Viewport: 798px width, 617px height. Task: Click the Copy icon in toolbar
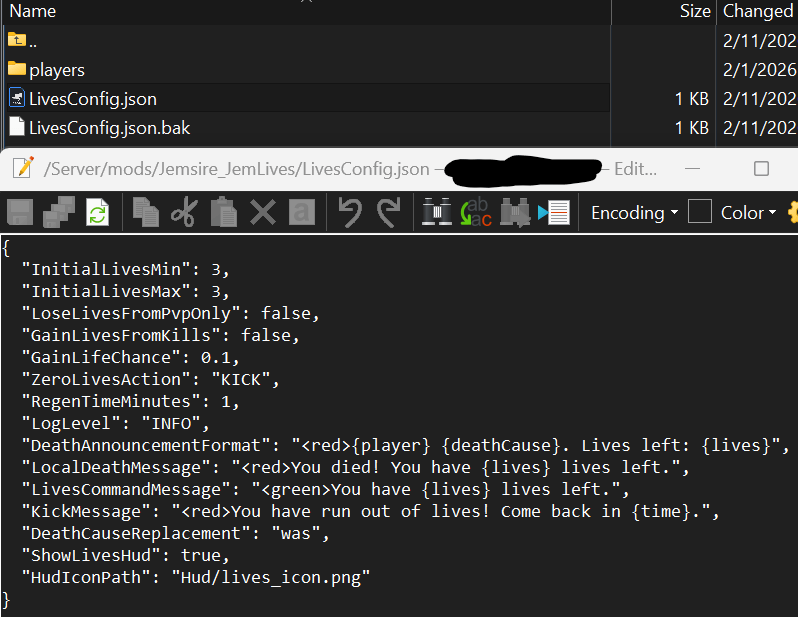click(146, 212)
